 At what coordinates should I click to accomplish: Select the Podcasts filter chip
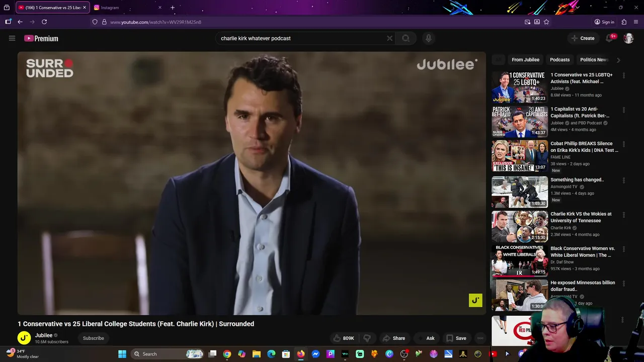559,60
